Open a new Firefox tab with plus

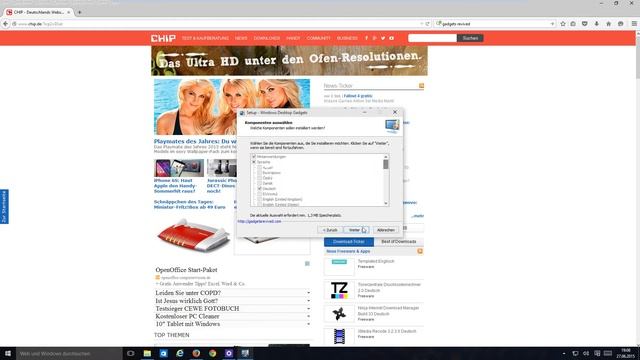pos(80,13)
